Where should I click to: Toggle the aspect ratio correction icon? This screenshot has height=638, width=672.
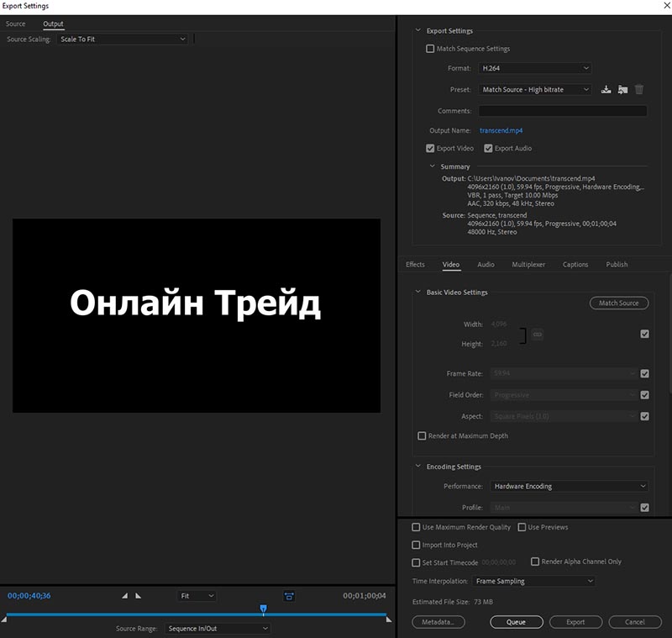pos(289,596)
